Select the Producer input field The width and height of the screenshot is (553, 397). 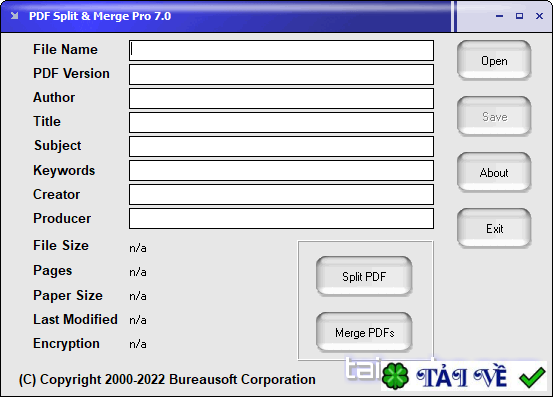281,218
